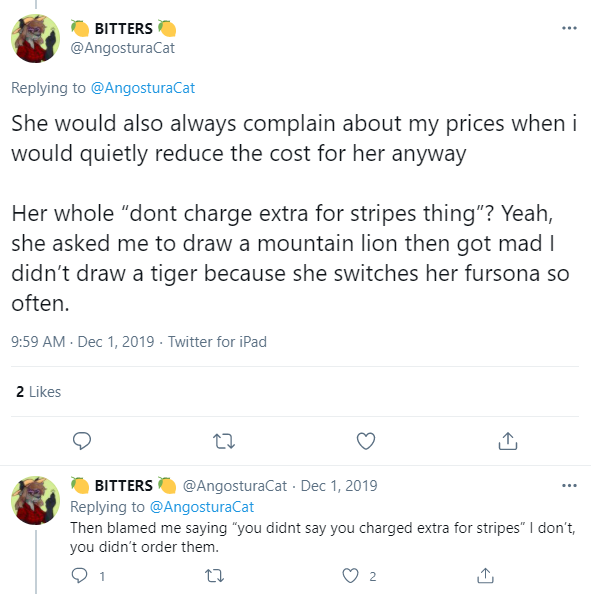Open the Twitter for iPad source link
This screenshot has width=591, height=594.
[x=217, y=342]
